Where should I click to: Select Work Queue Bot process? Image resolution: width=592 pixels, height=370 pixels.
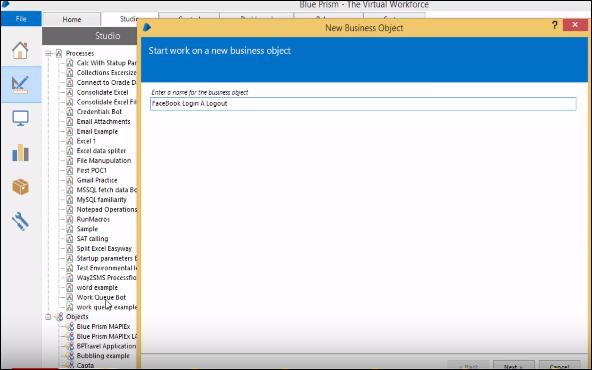click(101, 298)
